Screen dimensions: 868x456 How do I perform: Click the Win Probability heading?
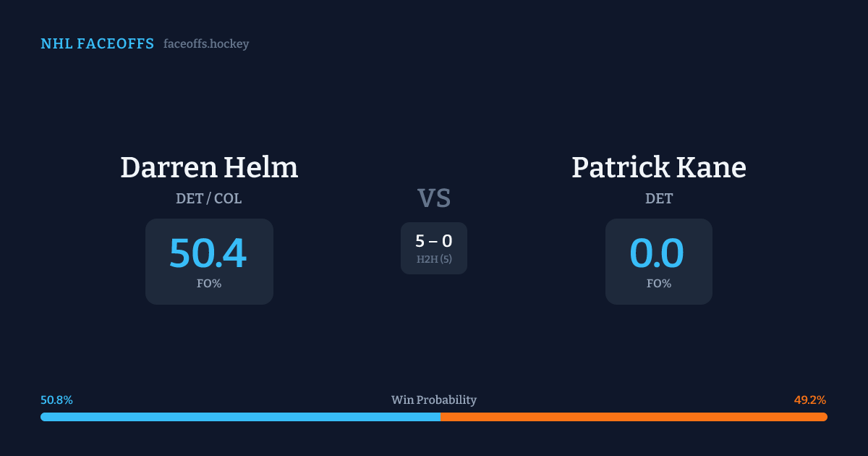[x=434, y=400]
